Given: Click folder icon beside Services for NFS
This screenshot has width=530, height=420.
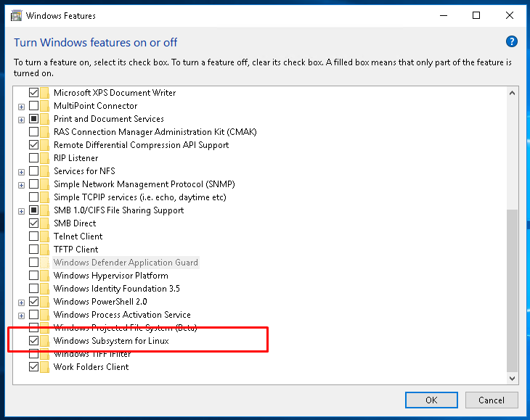Looking at the screenshot, I should pyautogui.click(x=44, y=171).
